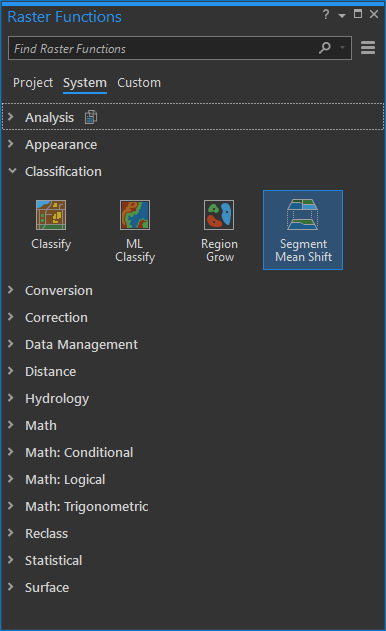
Task: Open Segment Mean Shift function
Action: pos(303,230)
